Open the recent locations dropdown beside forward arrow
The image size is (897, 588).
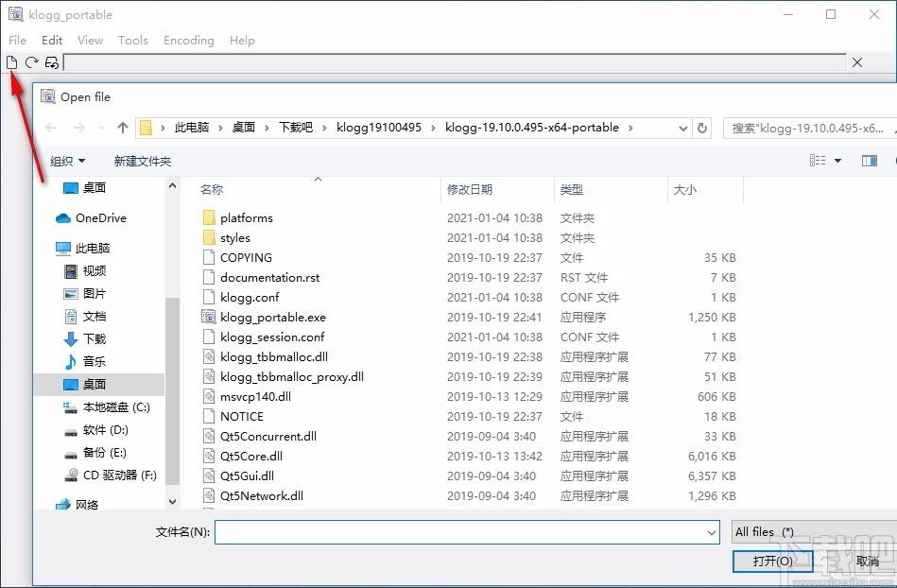tap(102, 129)
